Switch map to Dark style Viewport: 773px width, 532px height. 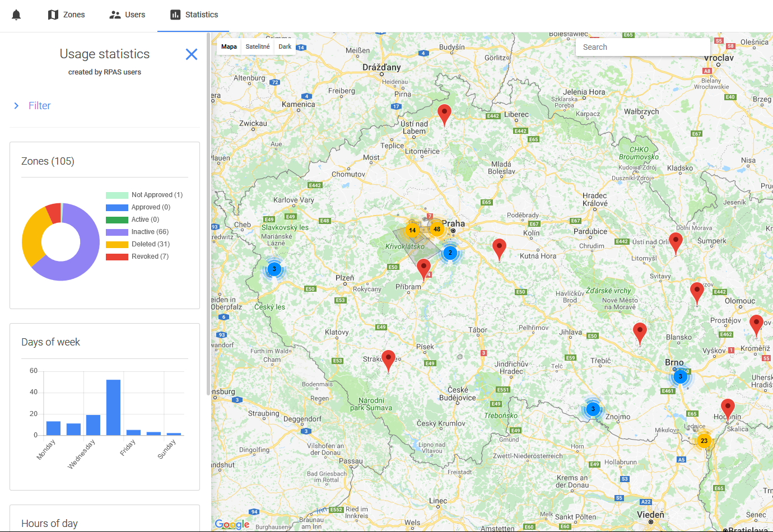285,46
